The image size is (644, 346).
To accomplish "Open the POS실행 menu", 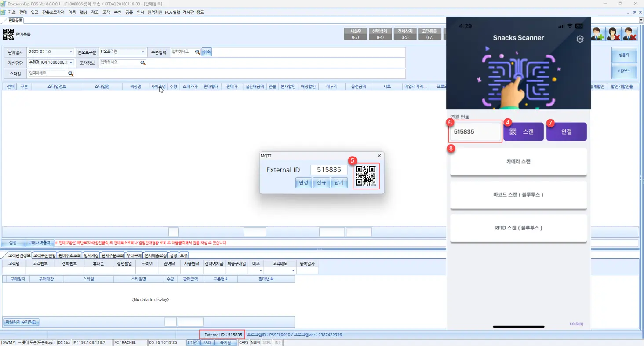I will (x=172, y=12).
